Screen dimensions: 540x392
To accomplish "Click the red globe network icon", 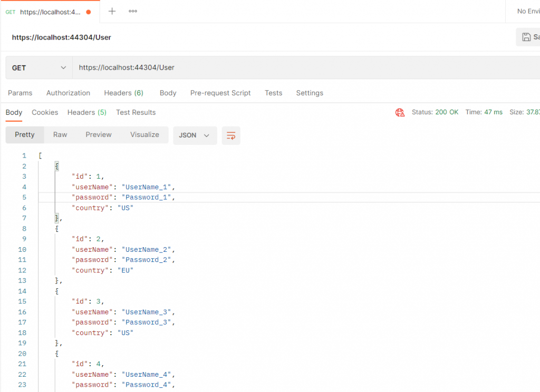I will (x=400, y=112).
